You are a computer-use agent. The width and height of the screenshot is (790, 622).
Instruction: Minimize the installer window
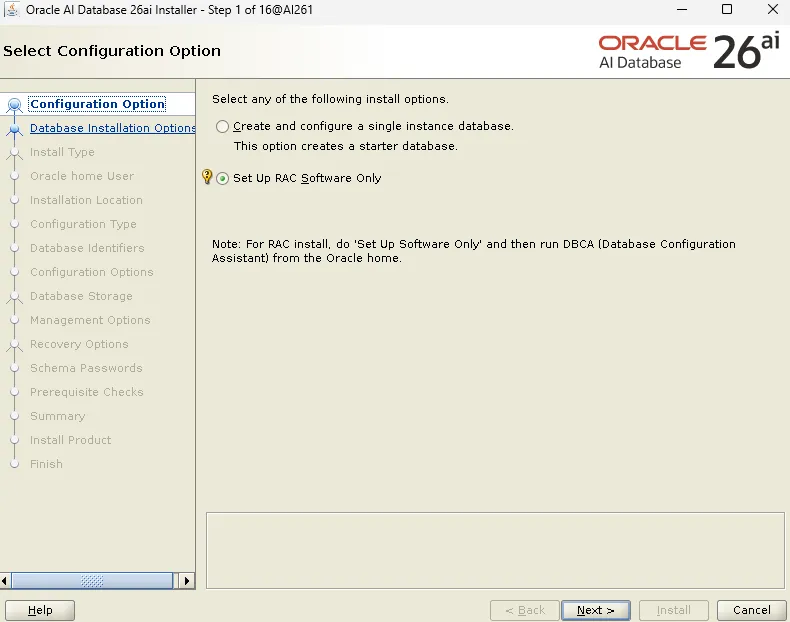click(x=682, y=10)
